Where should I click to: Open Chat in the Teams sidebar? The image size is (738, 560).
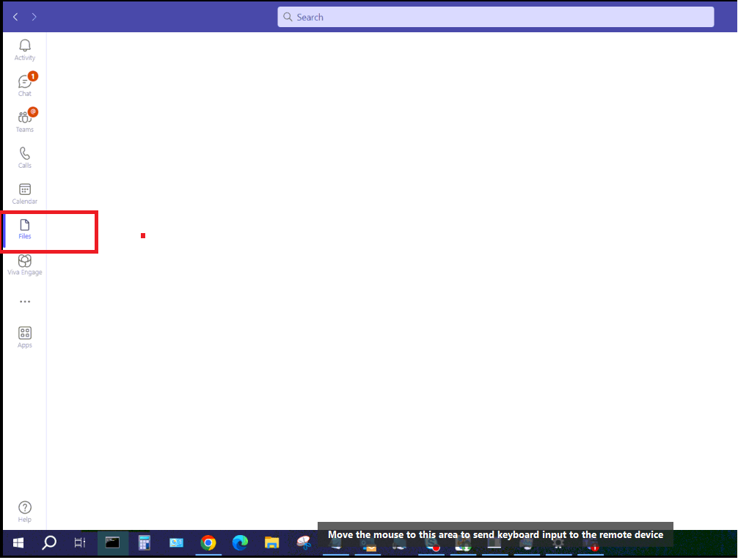click(24, 85)
